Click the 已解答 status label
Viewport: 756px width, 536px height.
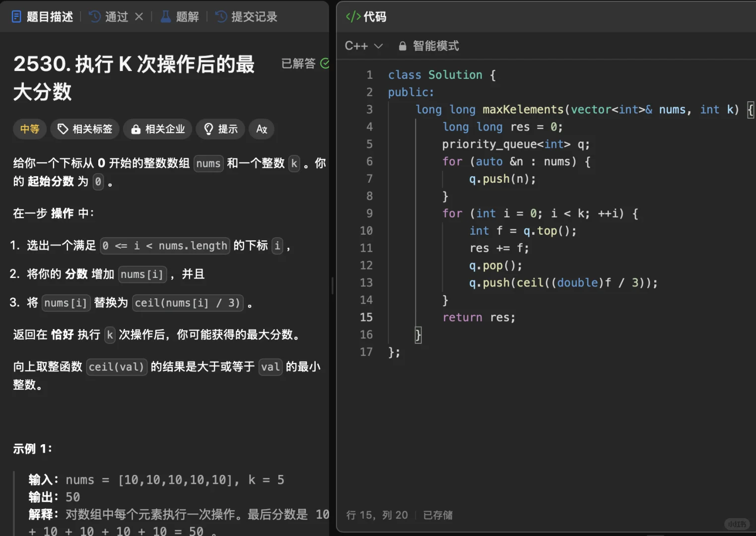pyautogui.click(x=298, y=64)
